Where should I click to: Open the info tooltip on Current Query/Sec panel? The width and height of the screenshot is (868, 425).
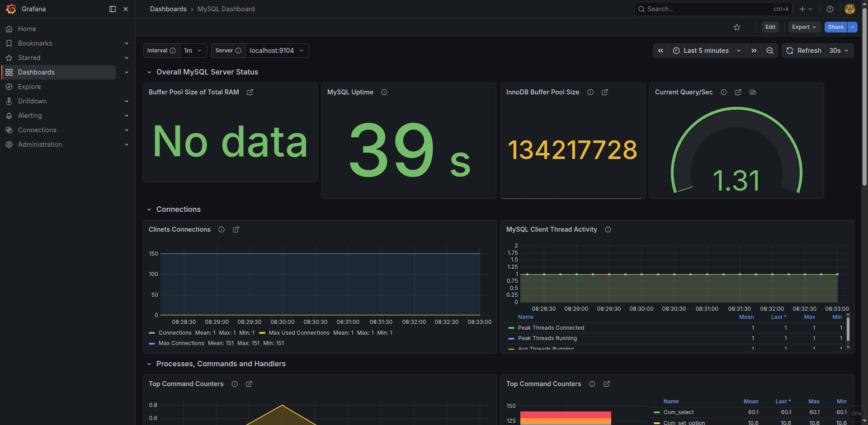[x=723, y=92]
